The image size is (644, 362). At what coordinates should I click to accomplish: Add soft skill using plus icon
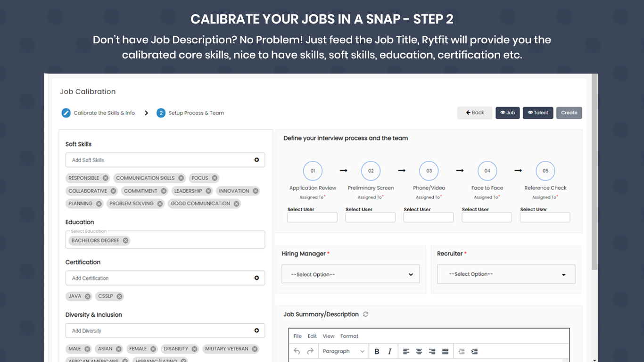pyautogui.click(x=256, y=160)
